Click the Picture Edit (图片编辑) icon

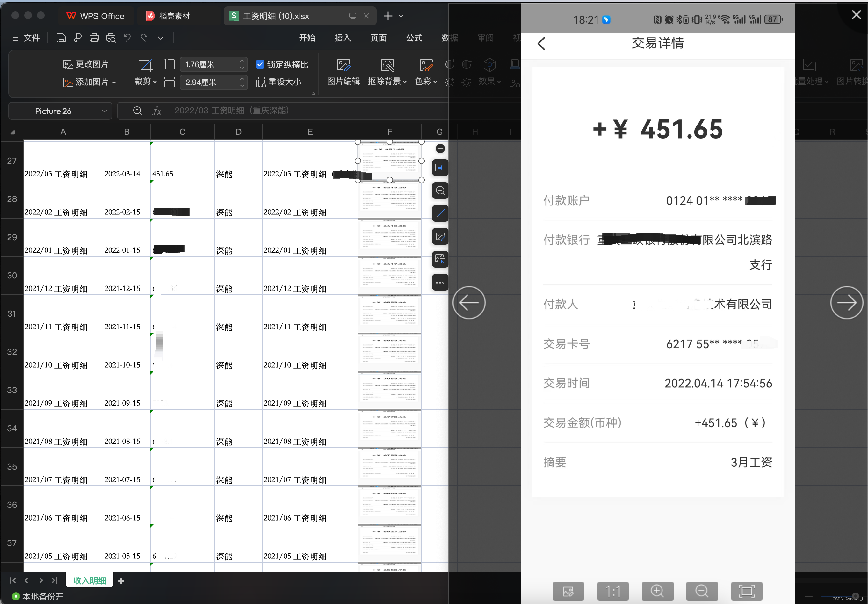(x=343, y=65)
